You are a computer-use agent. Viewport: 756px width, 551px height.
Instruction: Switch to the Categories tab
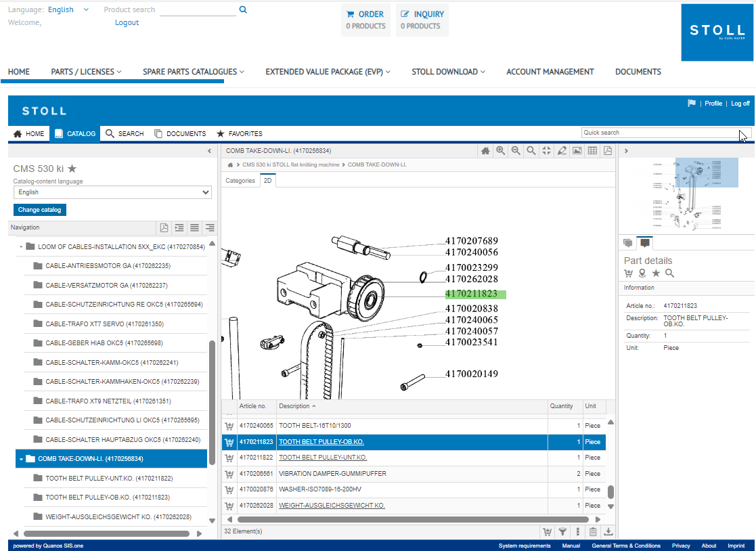pos(240,181)
